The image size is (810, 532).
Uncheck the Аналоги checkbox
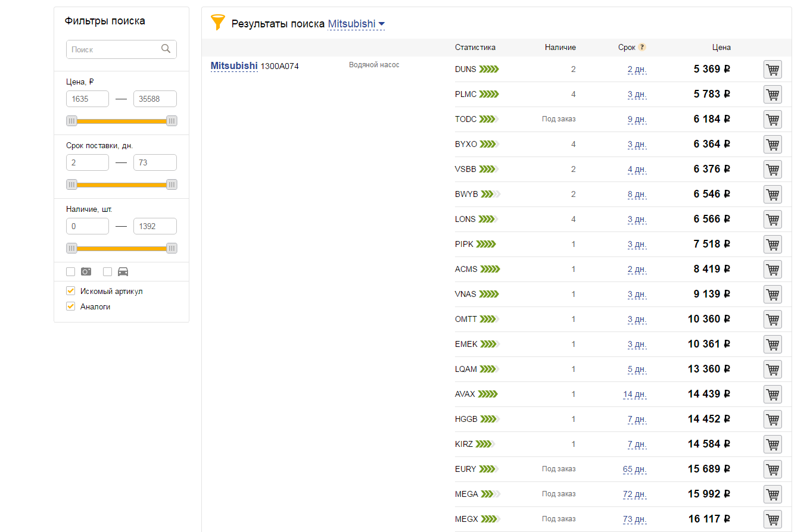coord(71,306)
